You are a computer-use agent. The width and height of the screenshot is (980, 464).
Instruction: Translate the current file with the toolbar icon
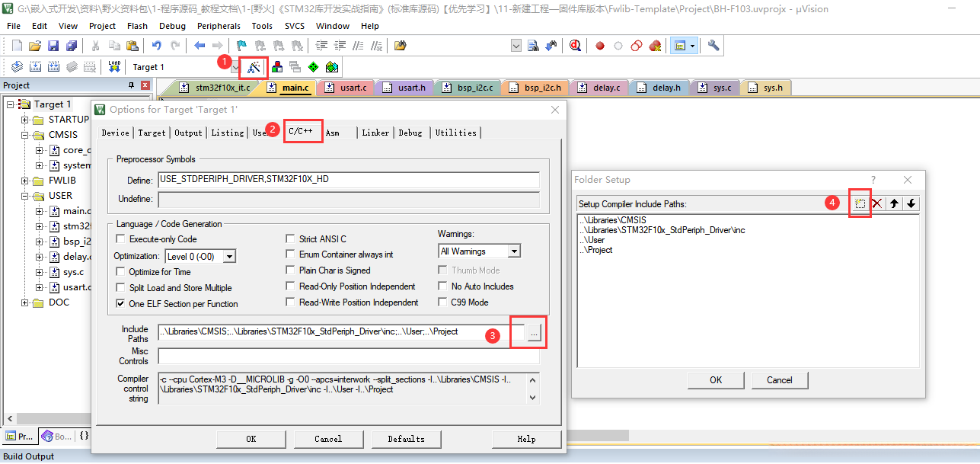17,67
